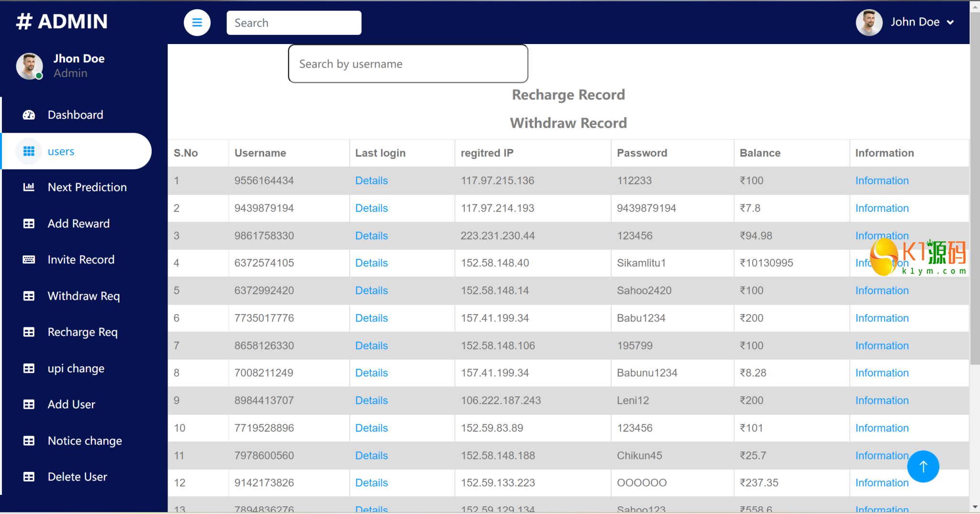
Task: Click the Next Prediction chart icon
Action: click(x=29, y=187)
